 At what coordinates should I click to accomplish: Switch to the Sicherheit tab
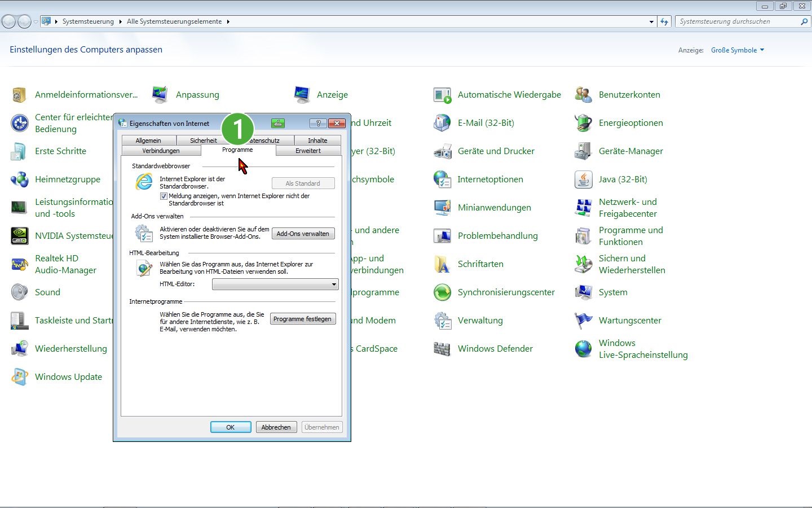204,141
